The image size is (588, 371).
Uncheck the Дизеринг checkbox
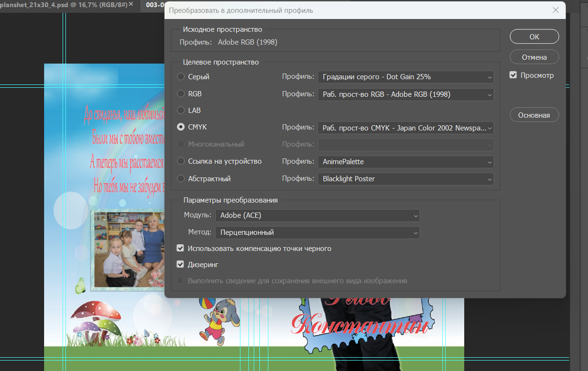click(x=180, y=264)
